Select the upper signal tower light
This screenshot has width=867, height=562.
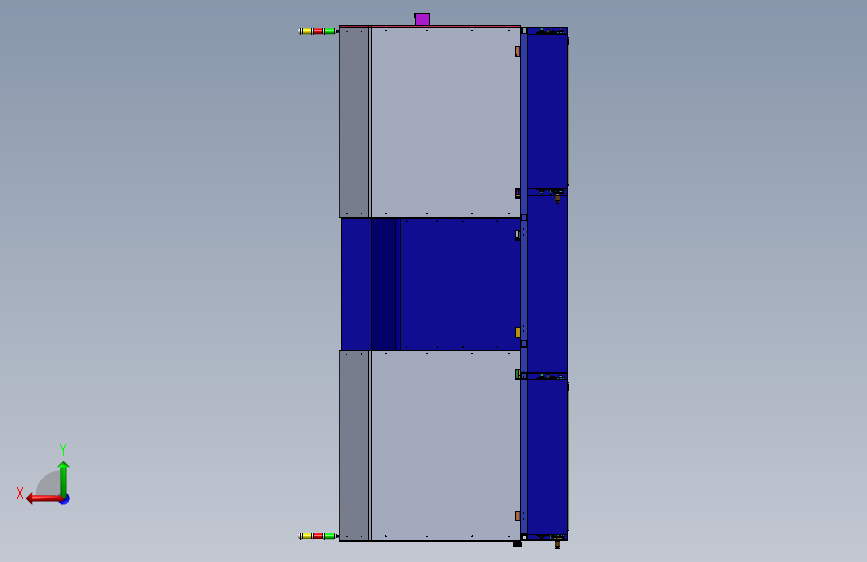pyautogui.click(x=318, y=31)
